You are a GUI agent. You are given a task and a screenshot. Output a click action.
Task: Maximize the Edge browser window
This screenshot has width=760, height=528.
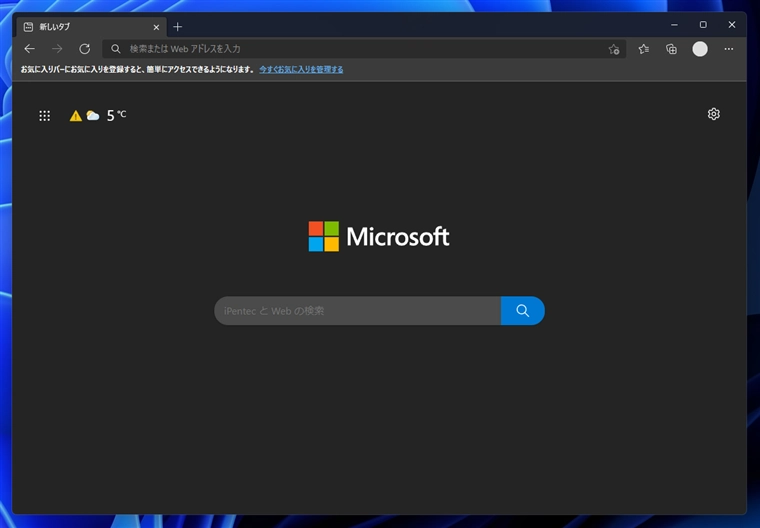tap(703, 25)
